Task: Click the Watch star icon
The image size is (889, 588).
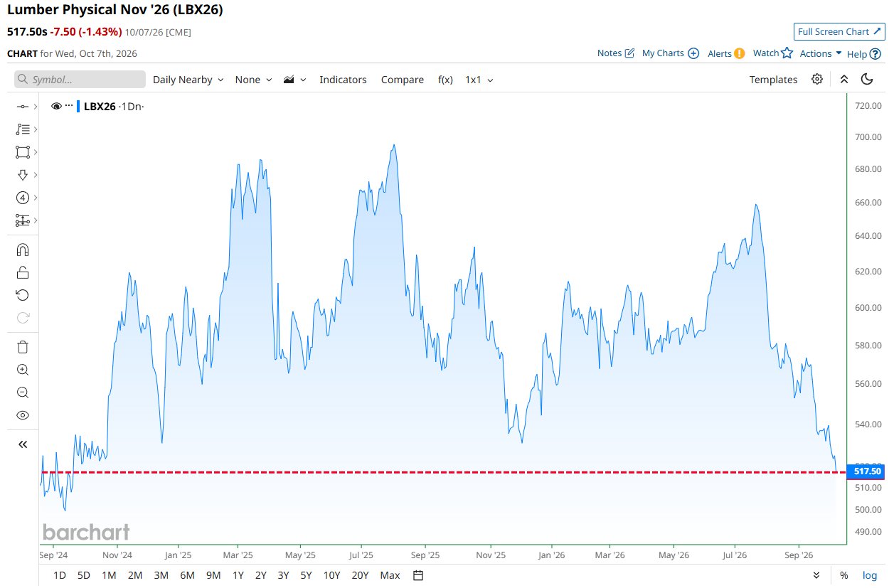Action: click(787, 53)
